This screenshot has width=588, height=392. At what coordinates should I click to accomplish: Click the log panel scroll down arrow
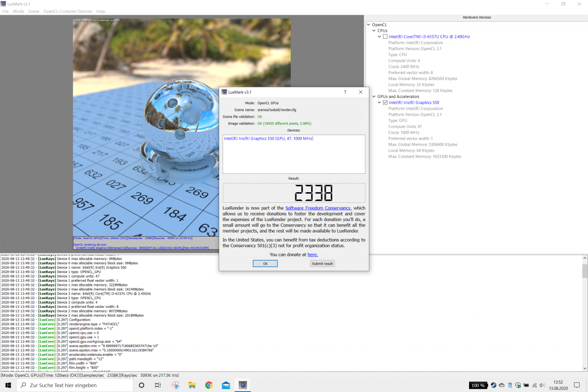[x=585, y=368]
